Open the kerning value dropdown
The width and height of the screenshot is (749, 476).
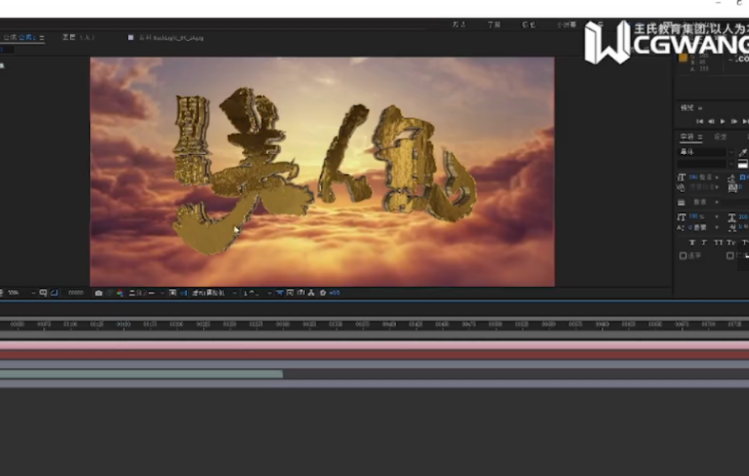[717, 187]
